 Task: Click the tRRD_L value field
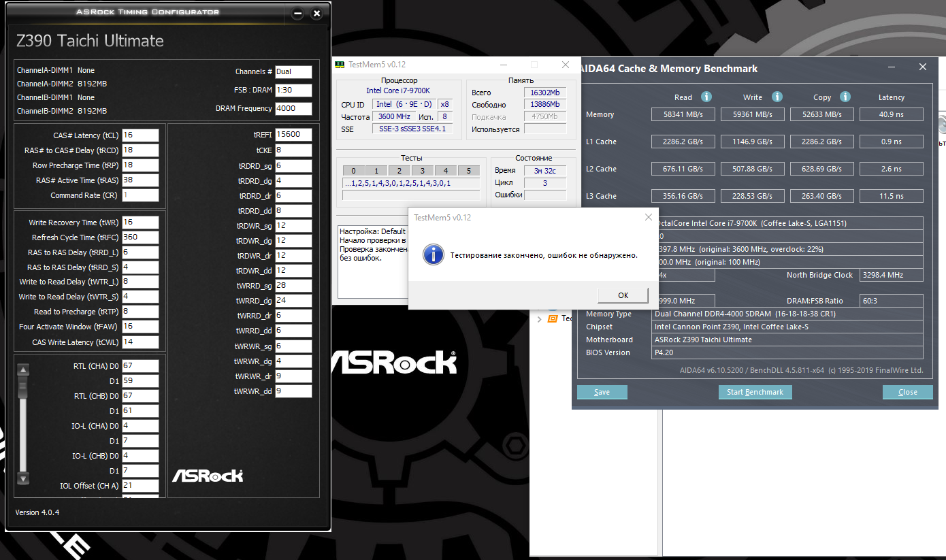pyautogui.click(x=140, y=252)
